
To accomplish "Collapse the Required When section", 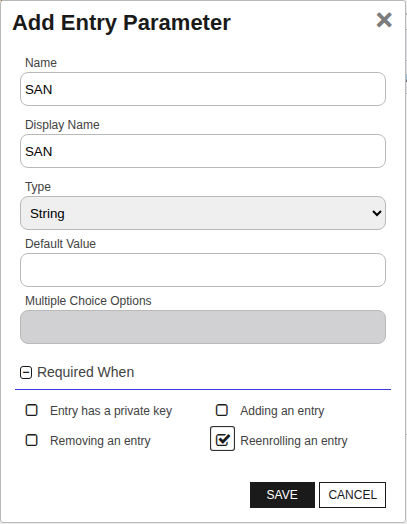I will [26, 372].
